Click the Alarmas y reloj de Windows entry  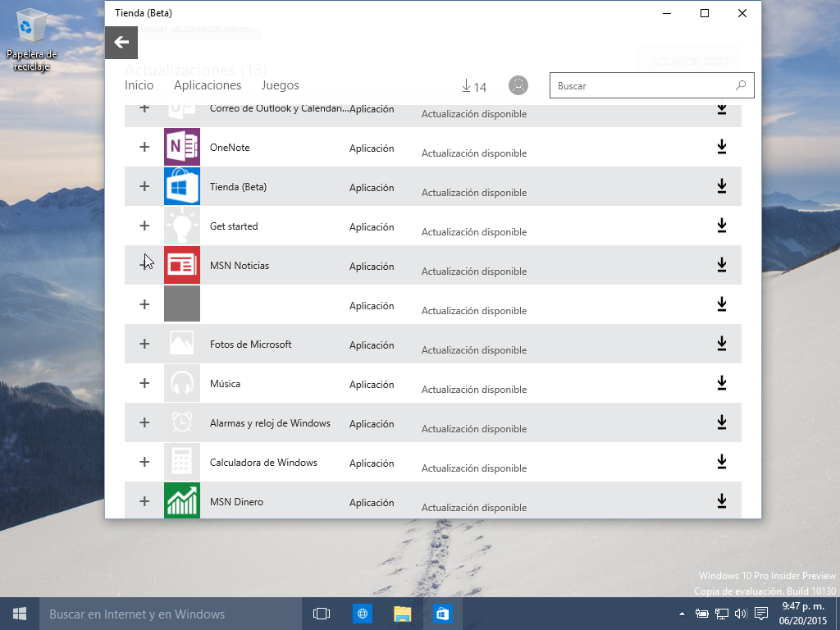click(x=270, y=423)
